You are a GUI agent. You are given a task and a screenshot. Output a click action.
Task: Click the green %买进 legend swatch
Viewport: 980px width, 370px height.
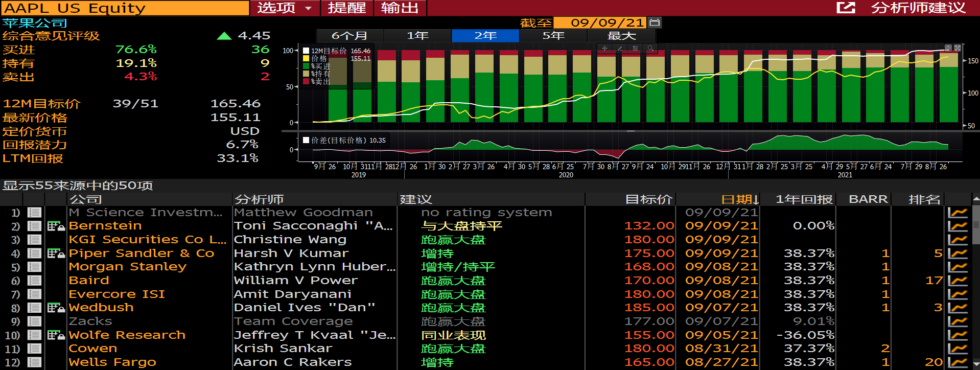click(306, 66)
